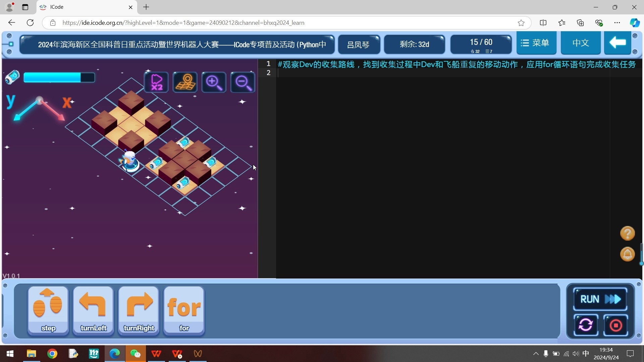Open WeChat from the taskbar

pos(136,354)
